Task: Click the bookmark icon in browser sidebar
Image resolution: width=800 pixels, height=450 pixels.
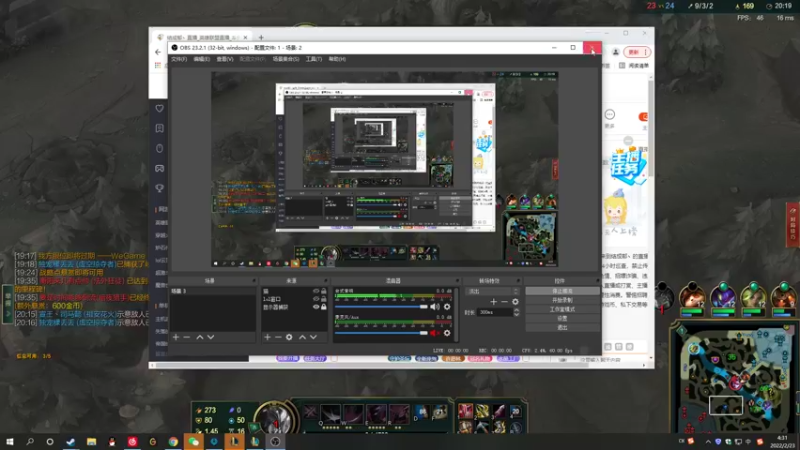Action: pos(160,128)
